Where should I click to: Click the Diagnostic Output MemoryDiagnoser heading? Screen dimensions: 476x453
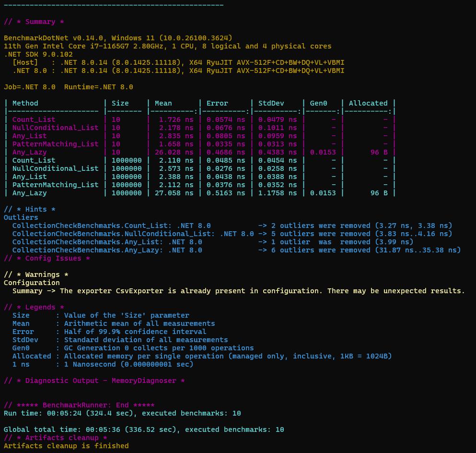click(94, 381)
